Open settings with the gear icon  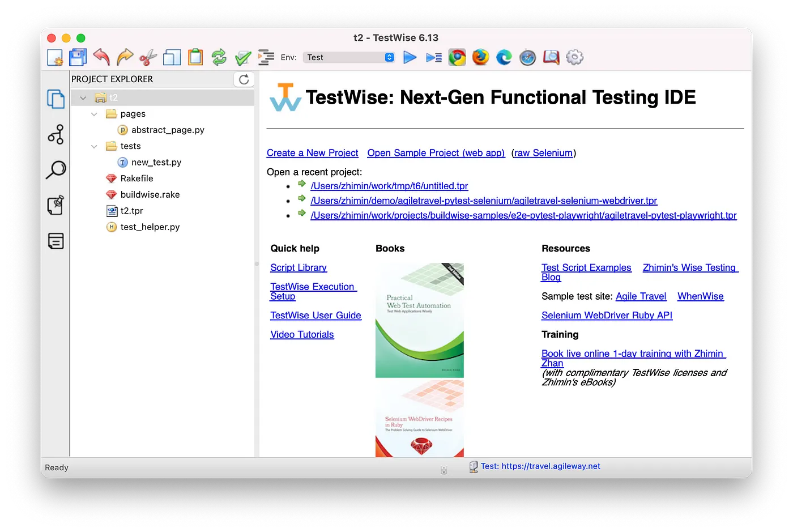[x=574, y=57]
